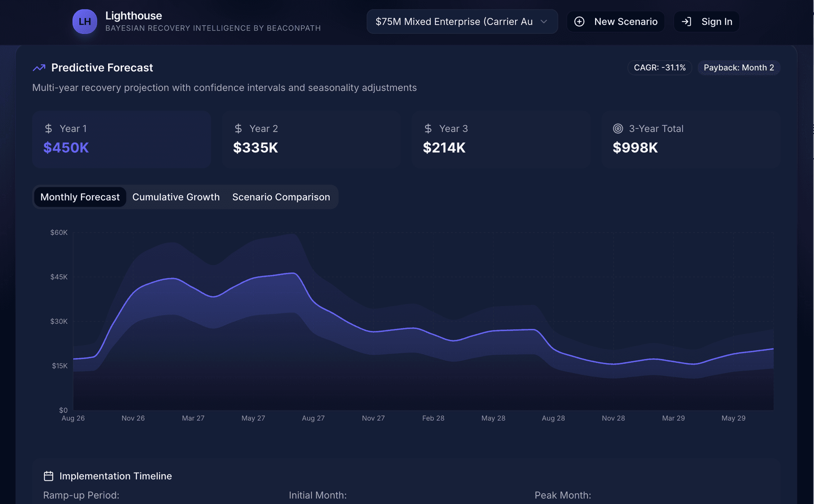814x504 pixels.
Task: Click the target icon beside 3-Year Total
Action: point(618,128)
